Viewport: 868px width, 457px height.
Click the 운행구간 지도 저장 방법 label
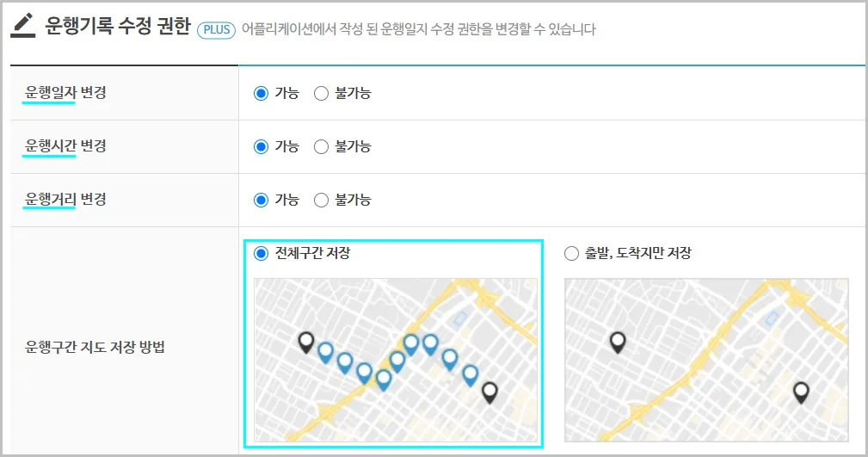coord(95,348)
